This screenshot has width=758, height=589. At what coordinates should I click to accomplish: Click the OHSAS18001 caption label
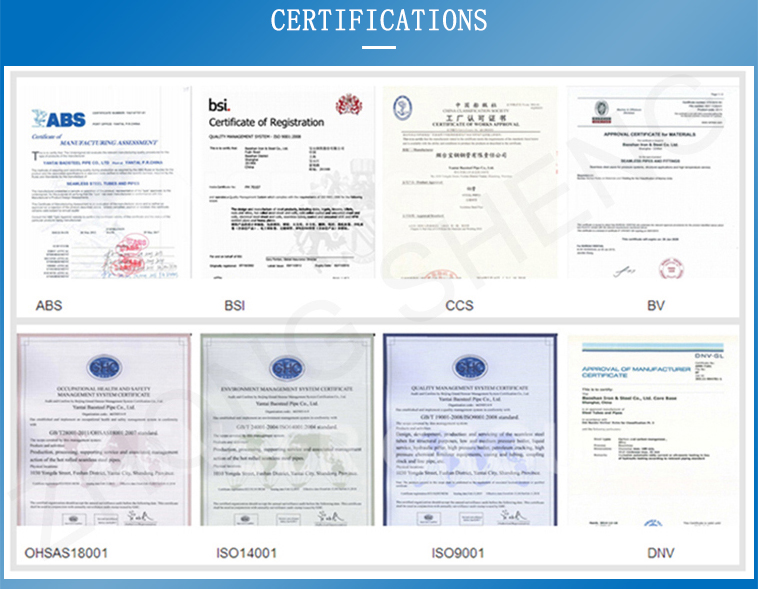tap(66, 553)
